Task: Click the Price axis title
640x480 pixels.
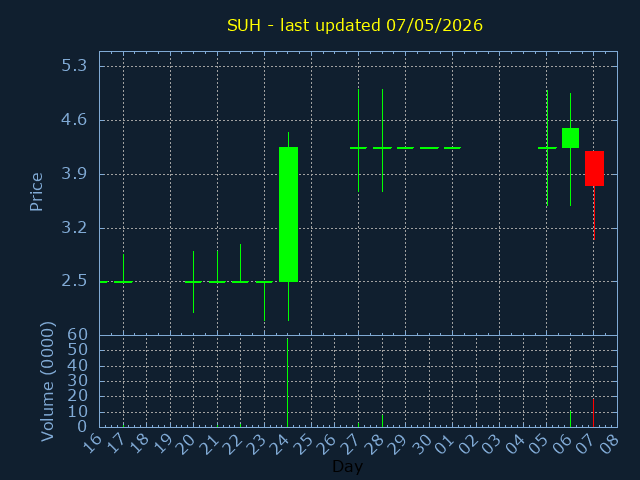Action: (36, 192)
